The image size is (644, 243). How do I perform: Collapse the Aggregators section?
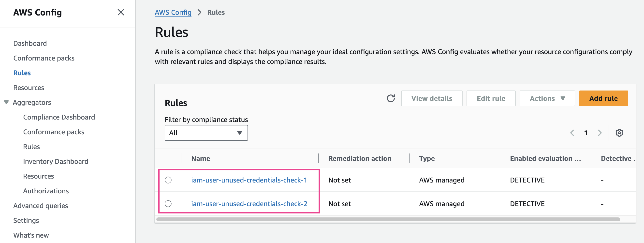coord(6,102)
